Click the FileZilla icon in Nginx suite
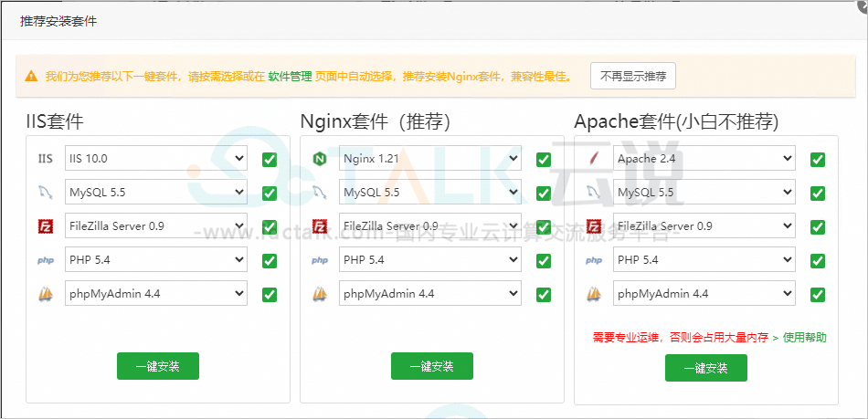 pyautogui.click(x=320, y=226)
